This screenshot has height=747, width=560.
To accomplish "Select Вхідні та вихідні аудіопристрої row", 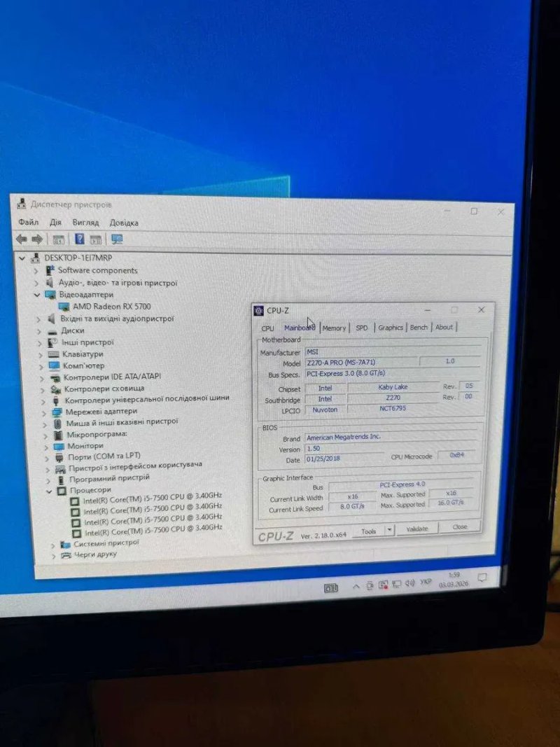I will pos(117,319).
